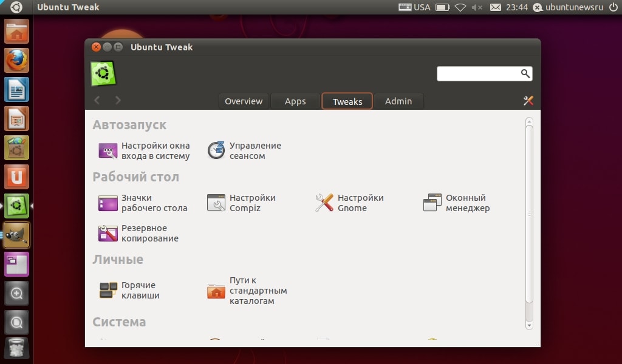622x364 pixels.
Task: Focus the search input field
Action: 484,73
